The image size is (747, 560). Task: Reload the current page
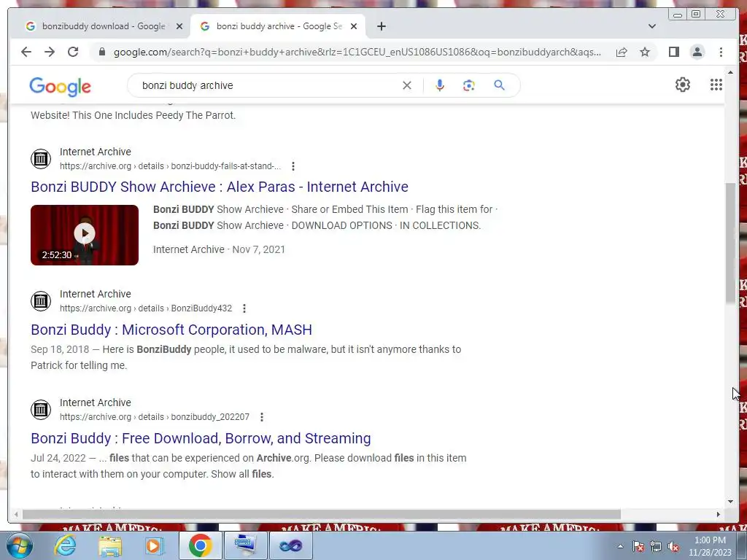coord(73,52)
